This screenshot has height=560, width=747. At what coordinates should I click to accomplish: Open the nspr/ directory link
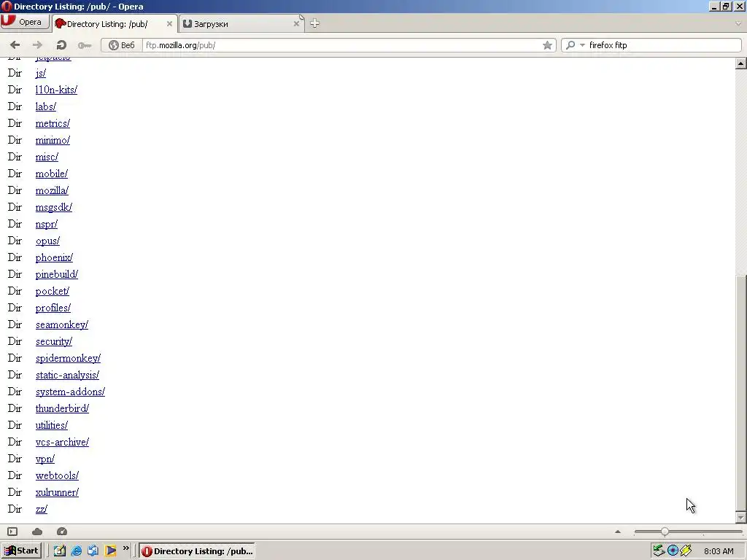[47, 224]
